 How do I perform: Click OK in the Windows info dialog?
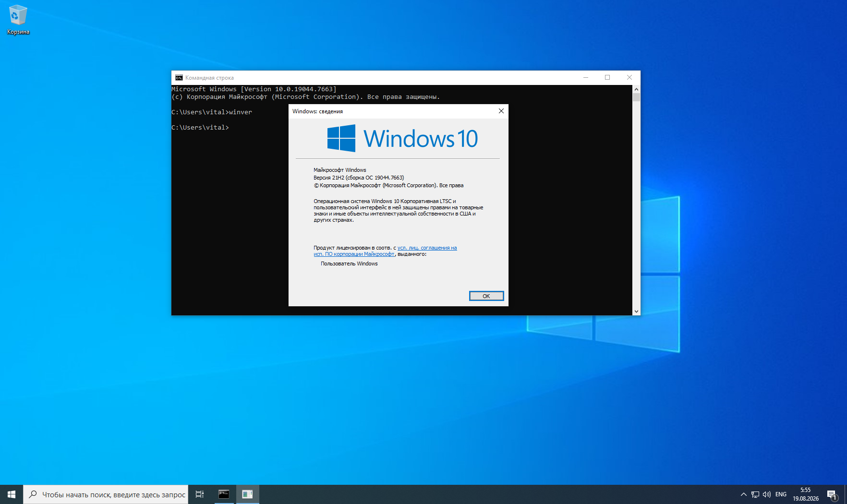(486, 296)
